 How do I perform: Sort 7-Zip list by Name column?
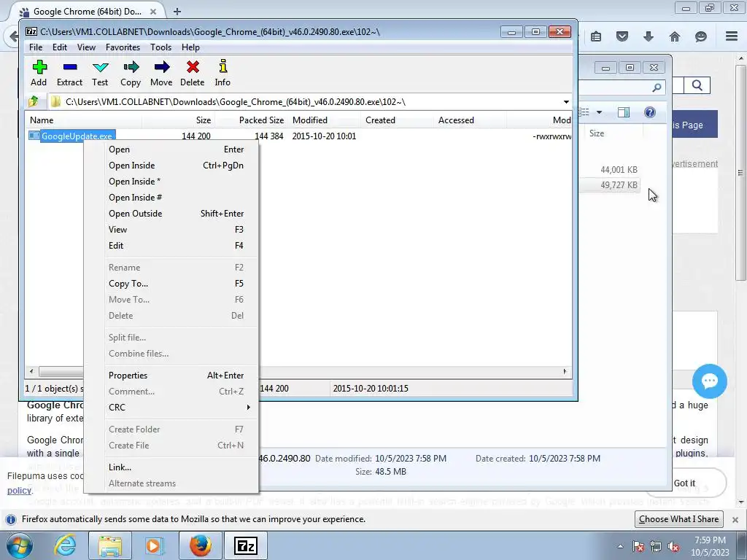[83, 120]
